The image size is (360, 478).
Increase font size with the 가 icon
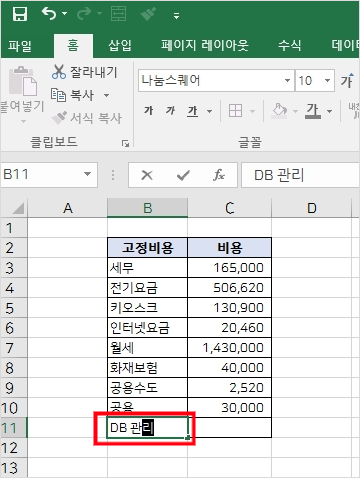347,80
